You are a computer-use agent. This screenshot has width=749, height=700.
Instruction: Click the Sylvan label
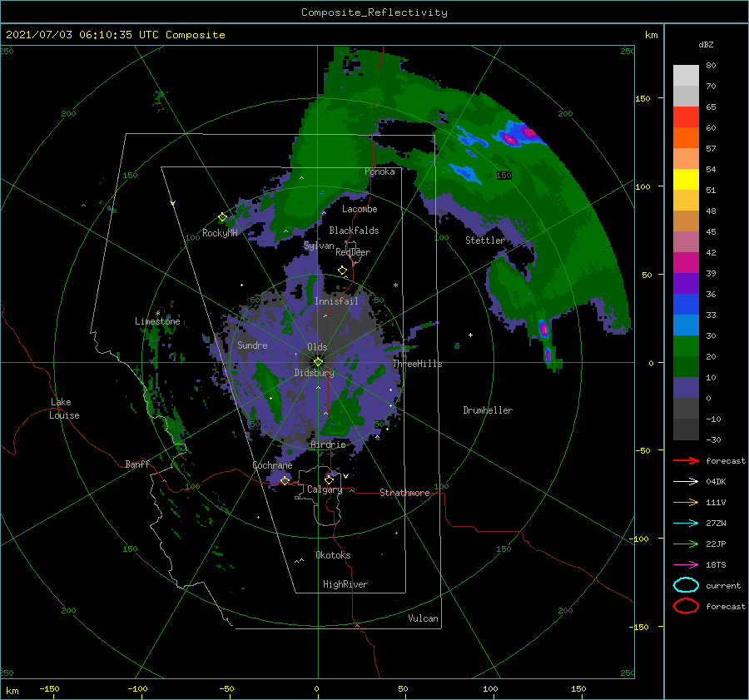[x=319, y=246]
